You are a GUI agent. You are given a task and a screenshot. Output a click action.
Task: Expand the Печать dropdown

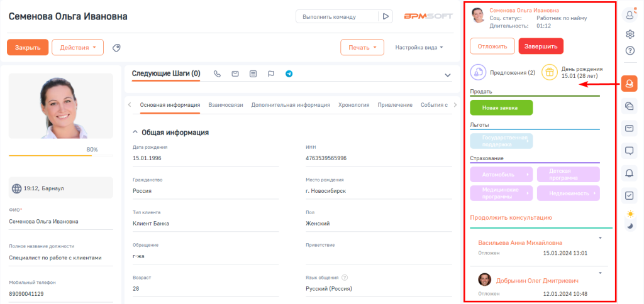click(362, 47)
